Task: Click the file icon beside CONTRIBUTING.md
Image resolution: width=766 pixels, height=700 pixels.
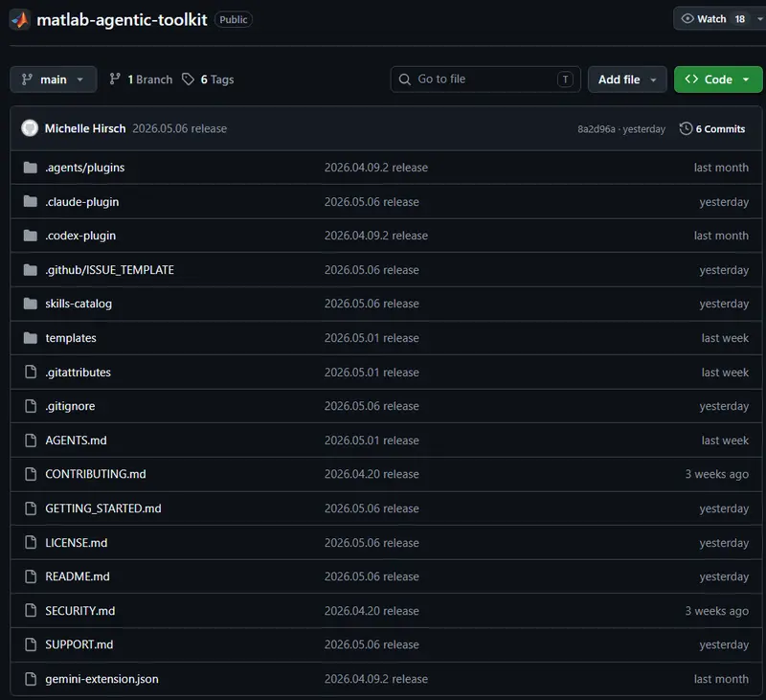Action: click(31, 474)
